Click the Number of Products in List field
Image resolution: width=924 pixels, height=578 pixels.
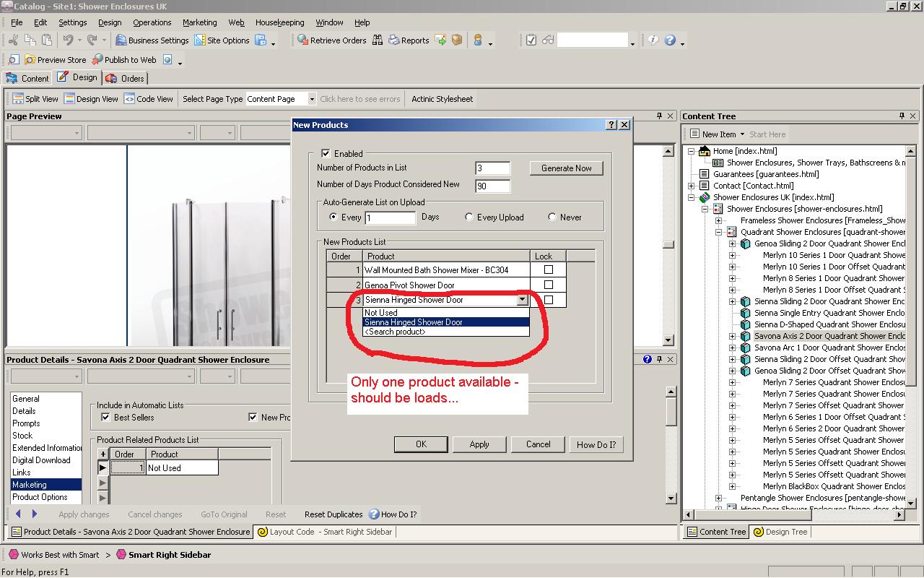[492, 168]
